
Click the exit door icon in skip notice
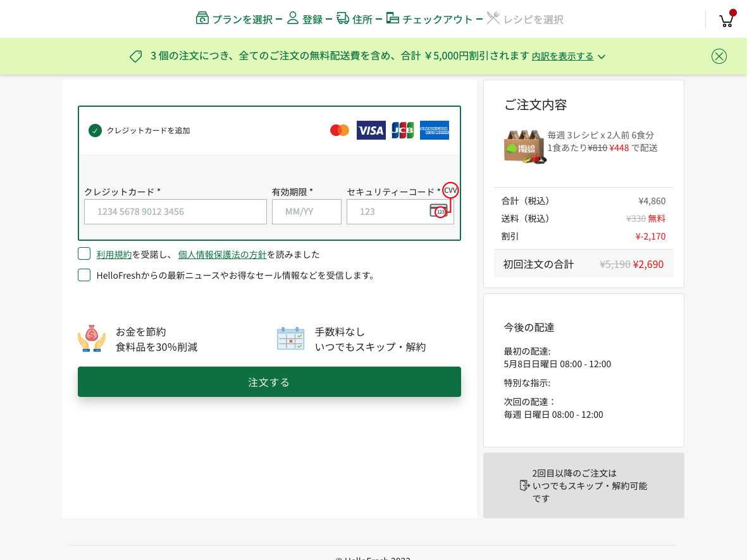pos(524,485)
